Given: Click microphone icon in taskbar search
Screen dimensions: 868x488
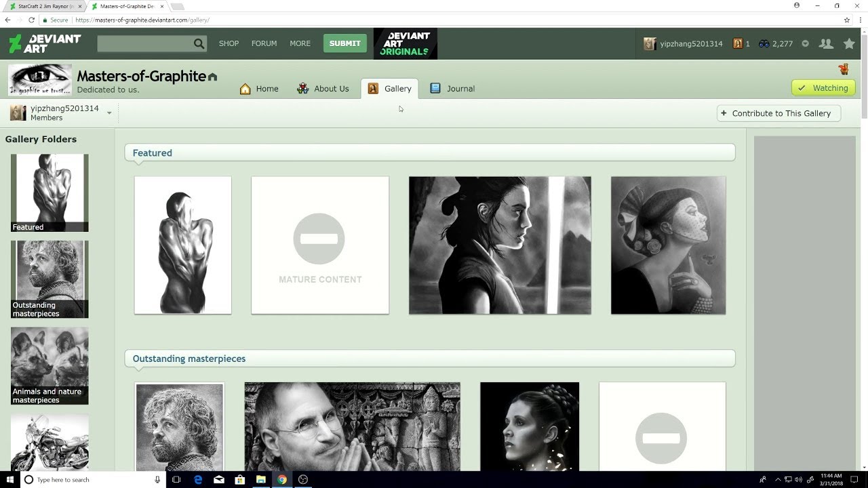Looking at the screenshot, I should (157, 479).
